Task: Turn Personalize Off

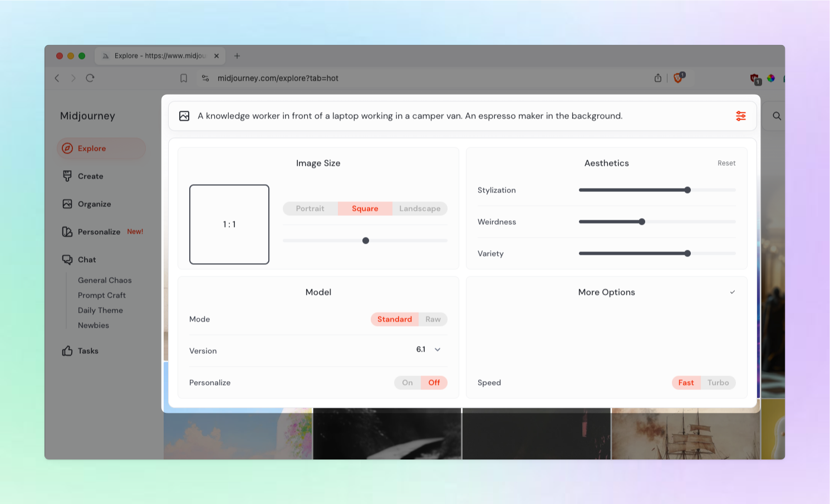Action: point(434,383)
